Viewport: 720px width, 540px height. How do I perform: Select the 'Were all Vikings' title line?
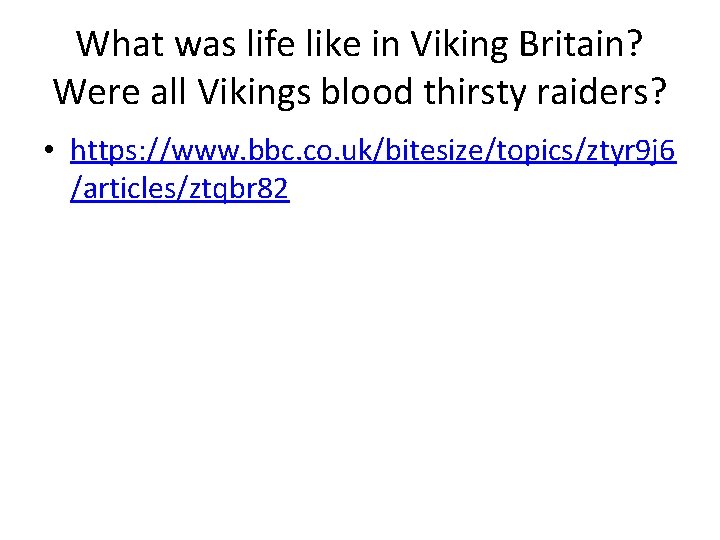[x=360, y=91]
